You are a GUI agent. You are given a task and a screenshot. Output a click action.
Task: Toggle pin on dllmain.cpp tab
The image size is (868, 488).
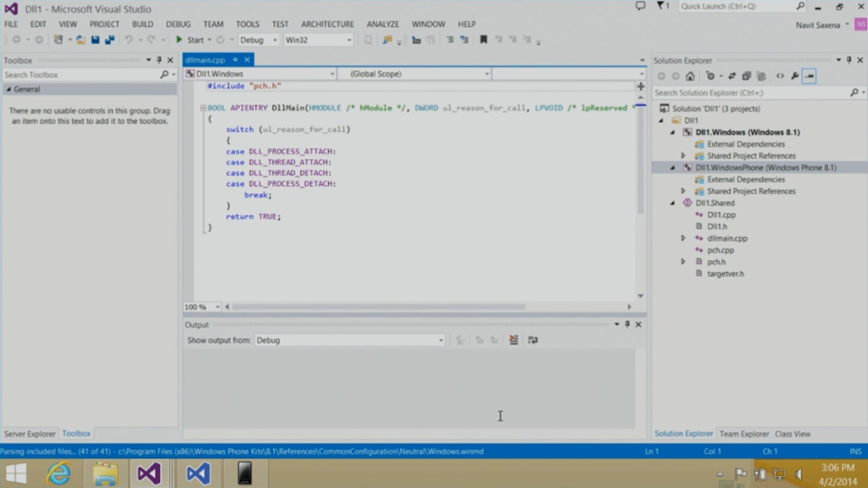[x=236, y=60]
